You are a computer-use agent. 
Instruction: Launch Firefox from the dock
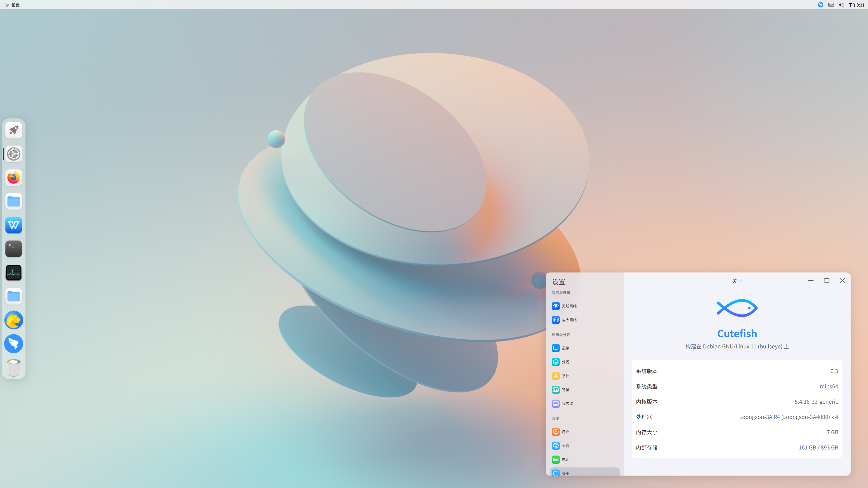tap(14, 178)
